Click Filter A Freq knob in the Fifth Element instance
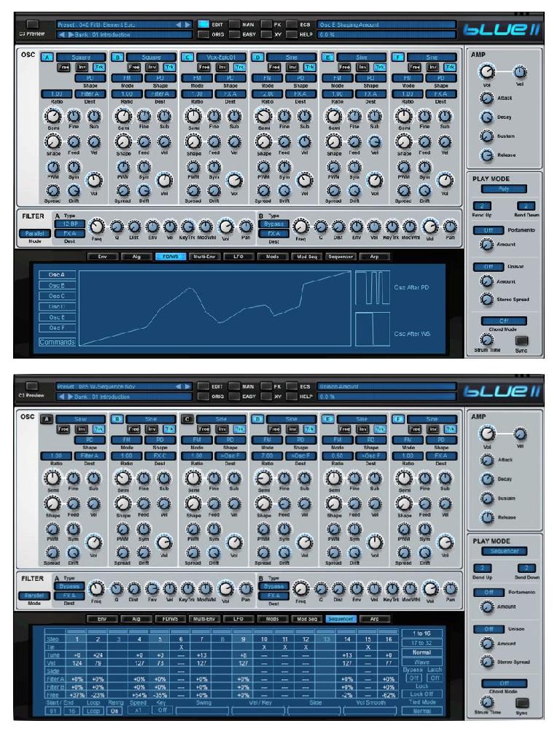560x734 pixels. click(96, 227)
